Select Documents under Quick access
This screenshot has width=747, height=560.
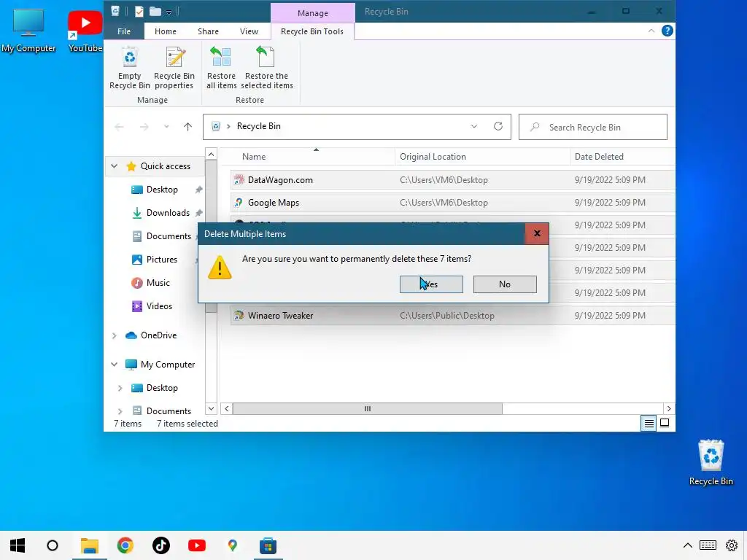(x=169, y=236)
